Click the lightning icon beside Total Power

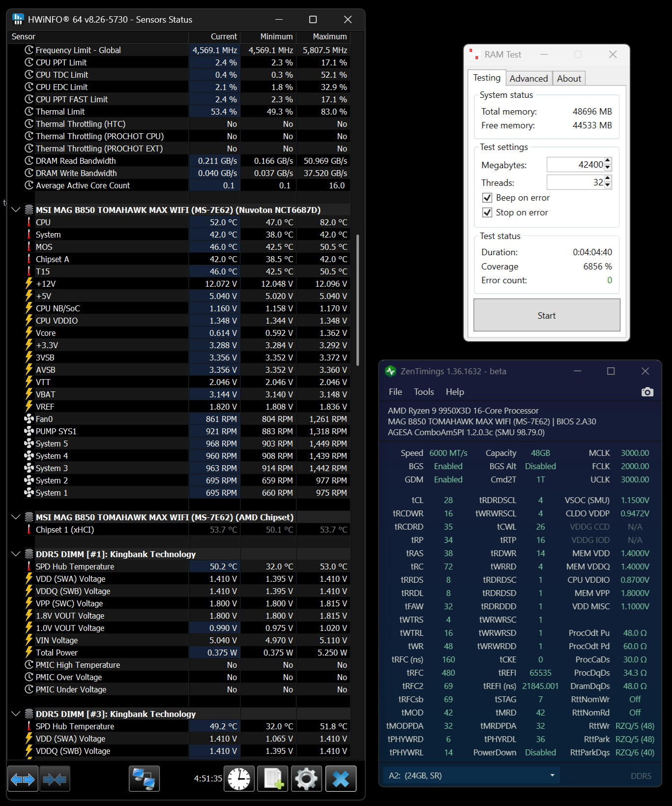(x=29, y=653)
